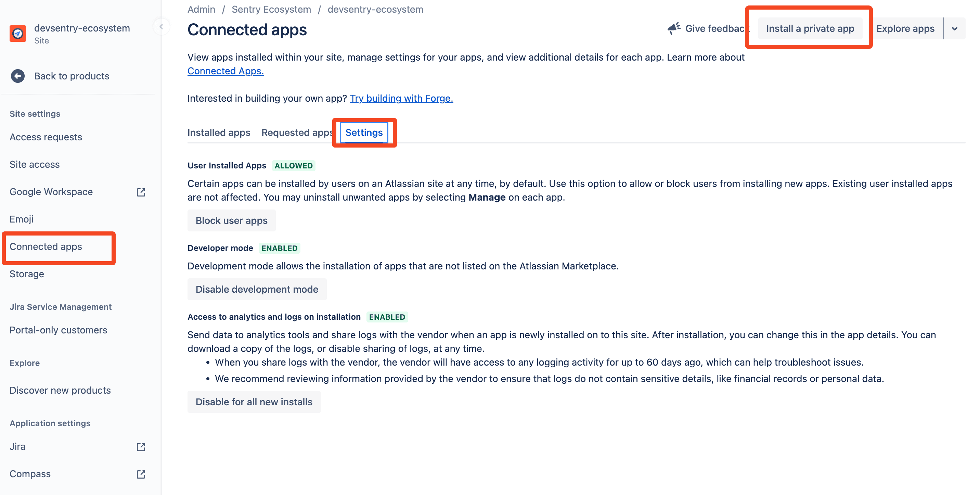Switch to the Requested apps tab
This screenshot has width=980, height=495.
pyautogui.click(x=297, y=133)
